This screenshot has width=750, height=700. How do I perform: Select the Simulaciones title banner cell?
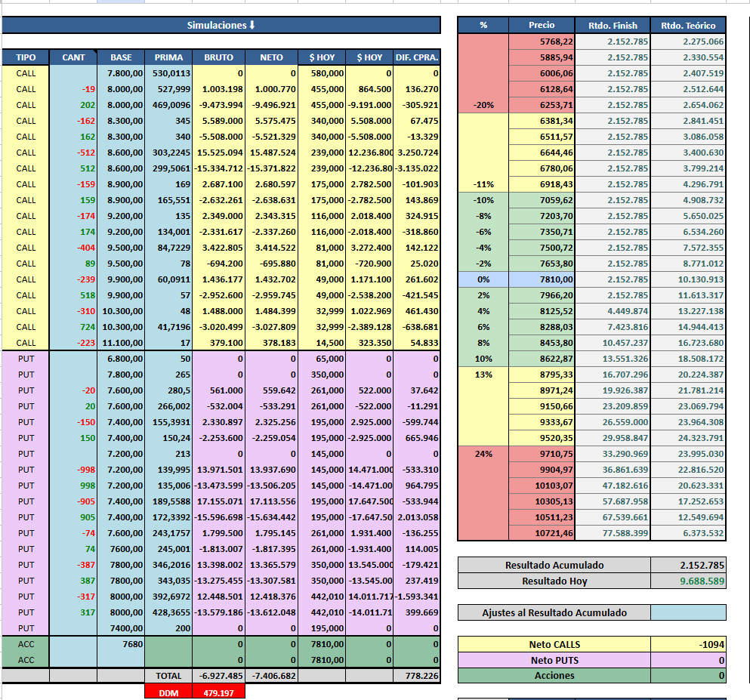(x=221, y=26)
